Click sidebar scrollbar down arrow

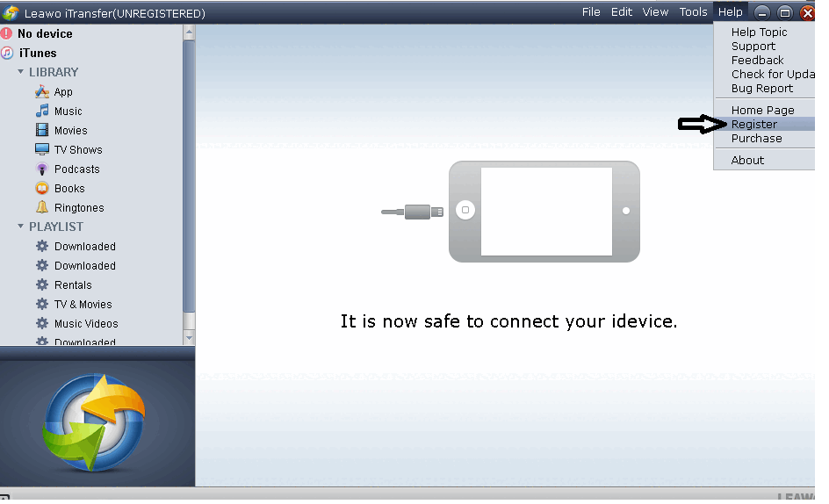189,337
